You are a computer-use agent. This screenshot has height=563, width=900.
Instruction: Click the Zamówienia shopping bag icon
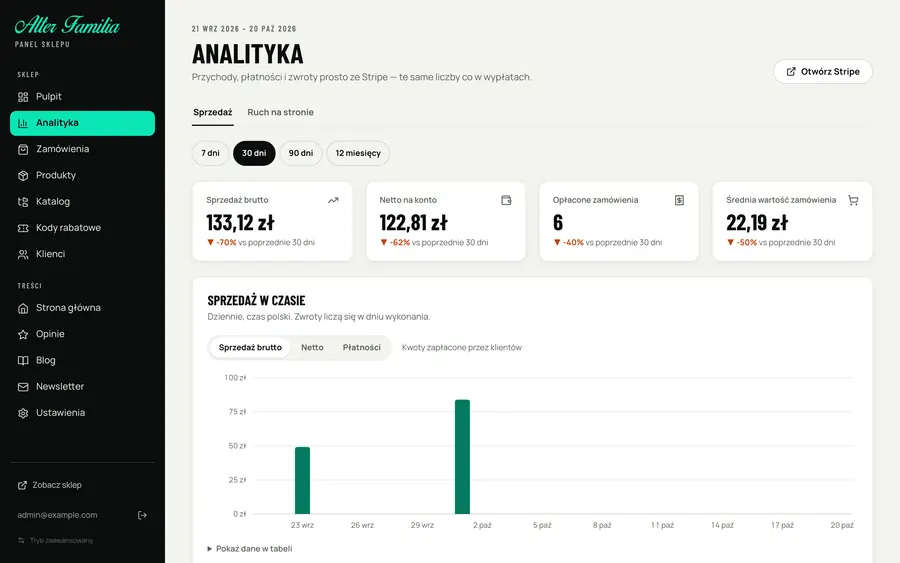(23, 149)
